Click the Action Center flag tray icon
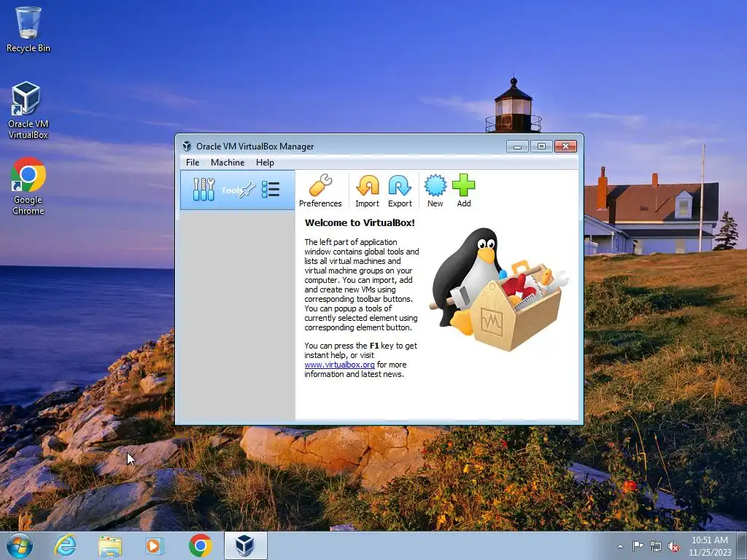The image size is (747, 560). (638, 546)
